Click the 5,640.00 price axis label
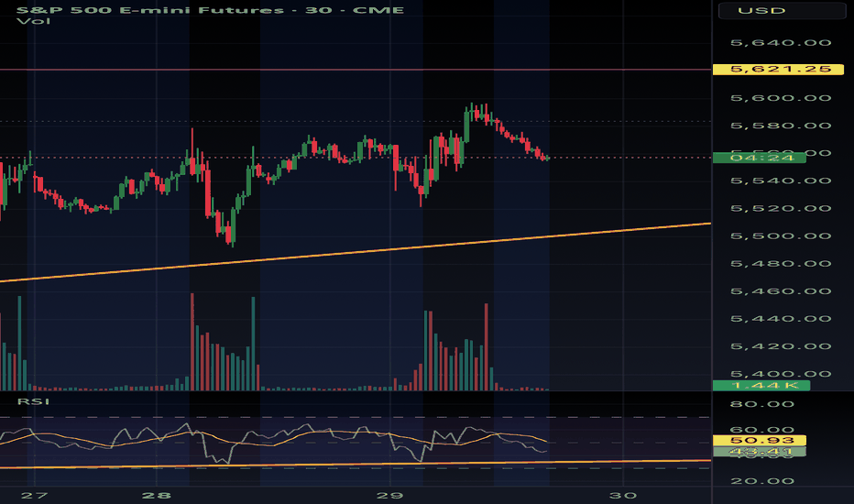The image size is (854, 504). pos(781,43)
